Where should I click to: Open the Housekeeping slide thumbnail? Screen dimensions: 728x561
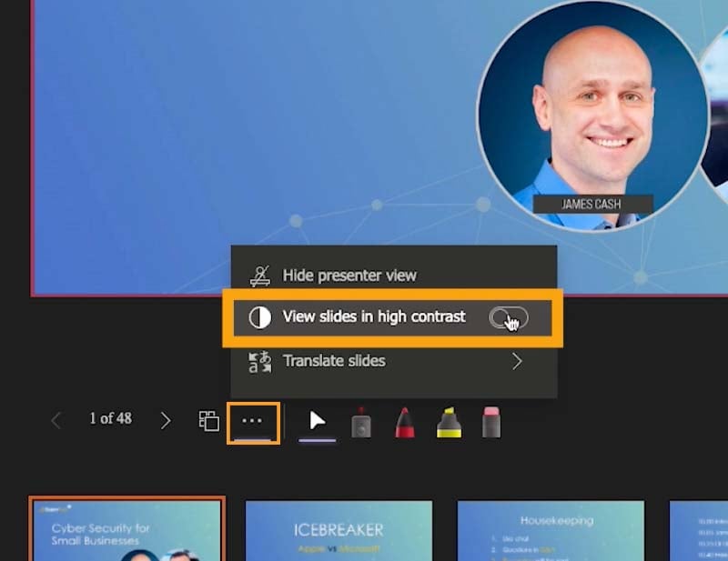(551, 530)
